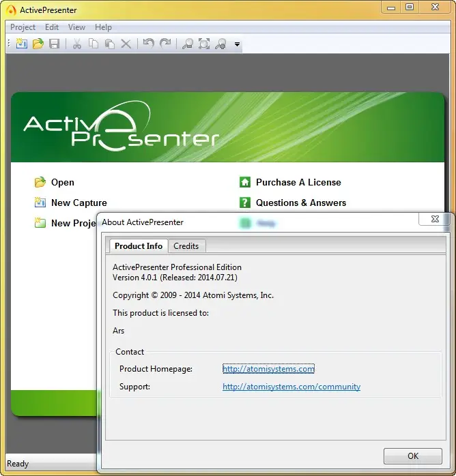Open the View menu
Image resolution: width=456 pixels, height=476 pixels.
(x=76, y=27)
